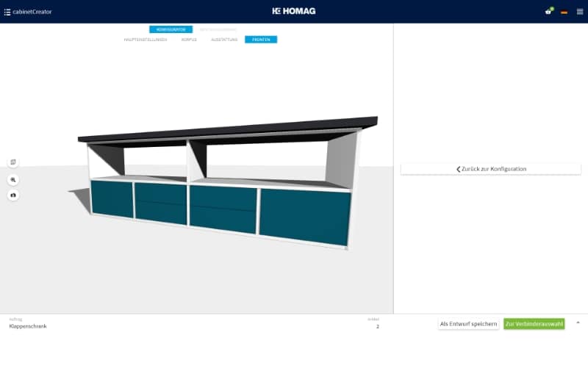Open the cabinetCreator app menu icon

[x=7, y=12]
